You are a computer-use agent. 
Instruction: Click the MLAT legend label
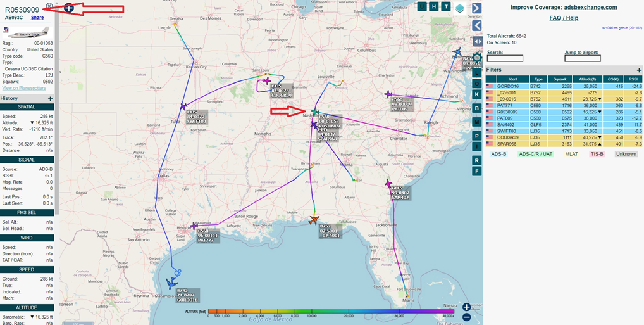(571, 154)
